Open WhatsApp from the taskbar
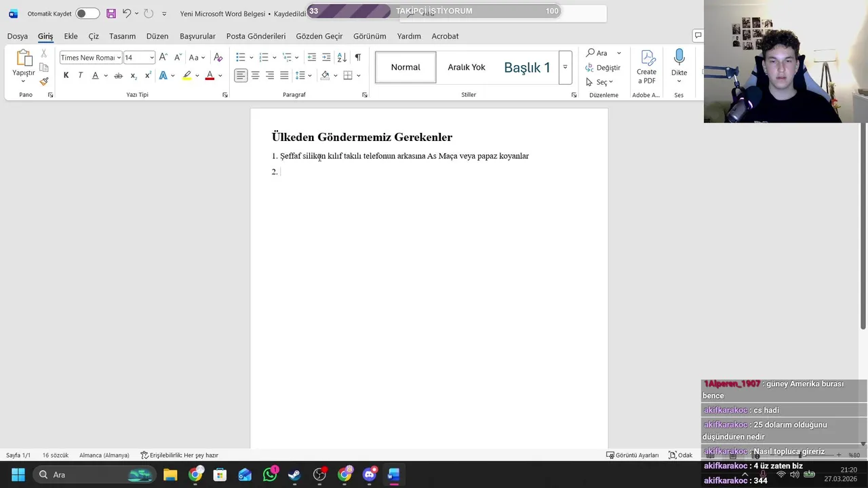 click(x=270, y=474)
